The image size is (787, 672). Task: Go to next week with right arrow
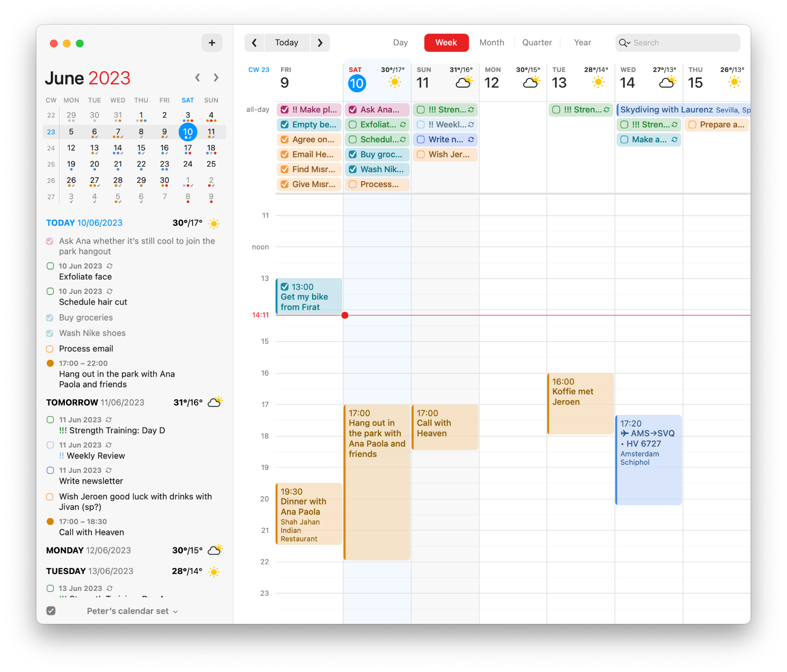pyautogui.click(x=320, y=43)
